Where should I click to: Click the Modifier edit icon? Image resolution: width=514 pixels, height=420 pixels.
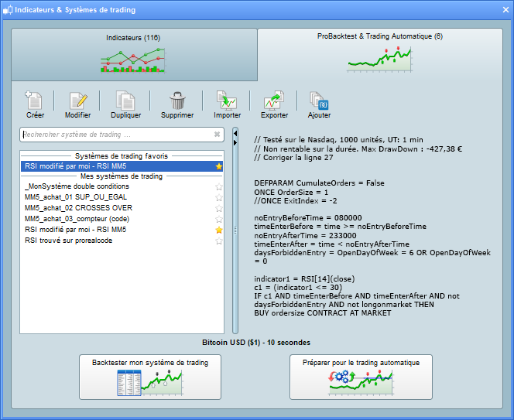[x=78, y=101]
